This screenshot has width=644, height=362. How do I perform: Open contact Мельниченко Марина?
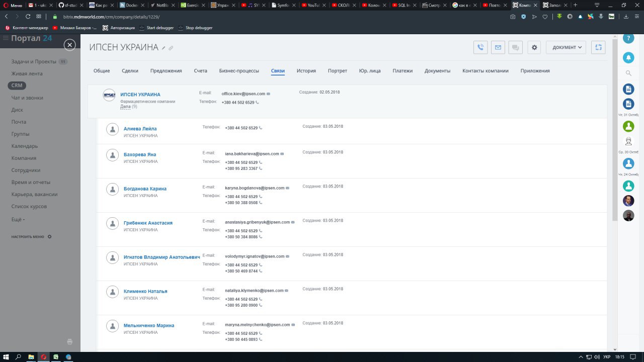coord(149,325)
